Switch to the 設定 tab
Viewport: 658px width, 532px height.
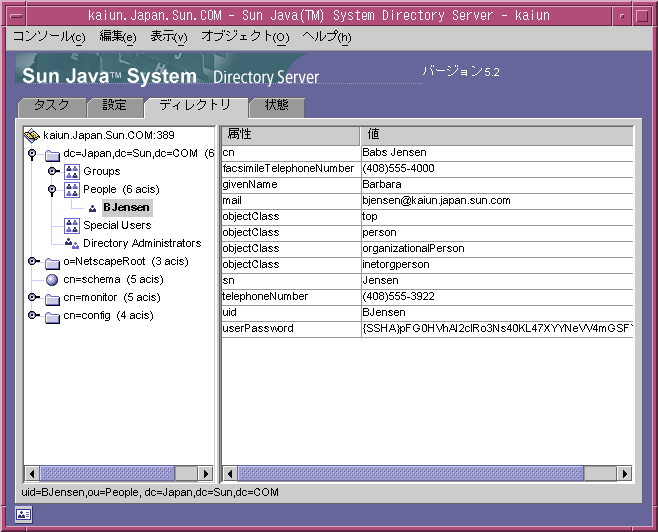(x=115, y=105)
